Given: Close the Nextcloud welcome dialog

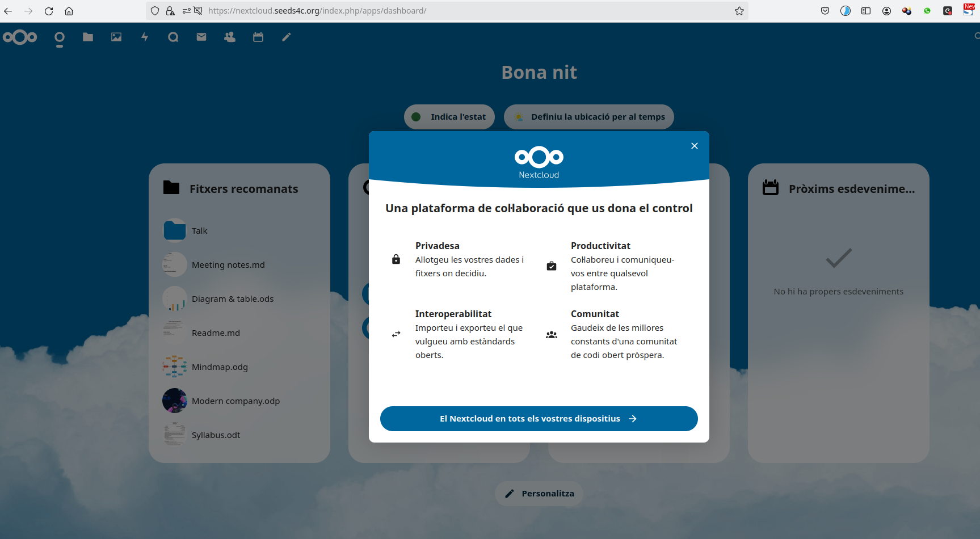Looking at the screenshot, I should point(694,146).
